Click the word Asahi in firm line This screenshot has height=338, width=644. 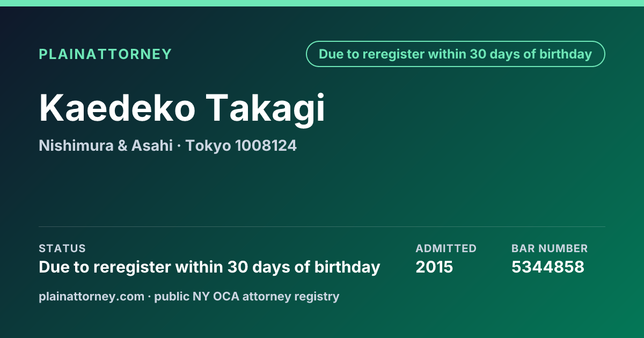click(x=152, y=145)
